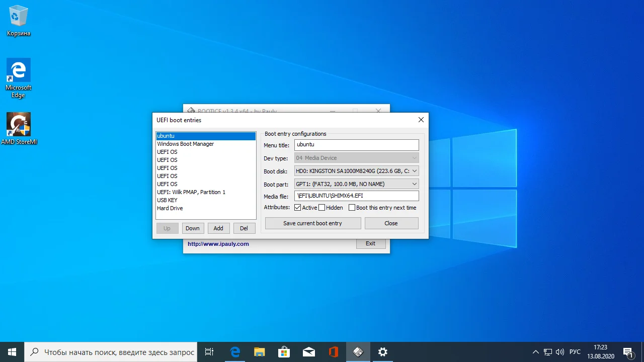Show hidden system tray icons chevron
The width and height of the screenshot is (644, 362).
(535, 352)
